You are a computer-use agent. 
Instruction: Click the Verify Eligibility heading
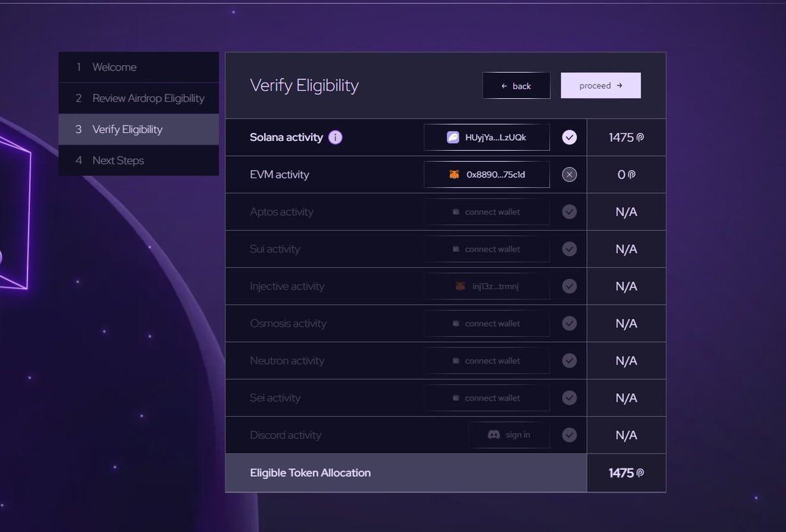[x=305, y=86]
